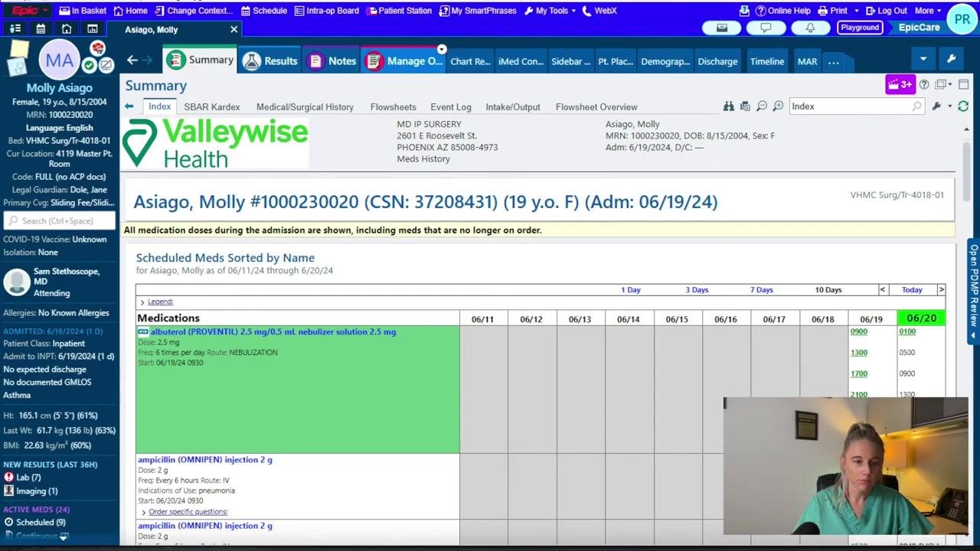Open the envelope message pill button
The height and width of the screenshot is (551, 980).
(x=721, y=28)
